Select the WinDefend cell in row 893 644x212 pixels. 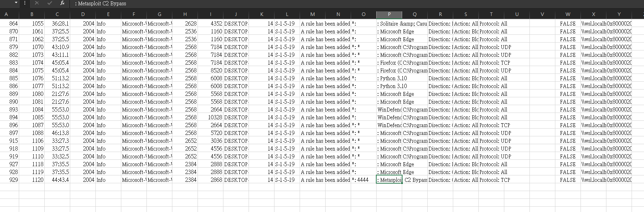389,109
